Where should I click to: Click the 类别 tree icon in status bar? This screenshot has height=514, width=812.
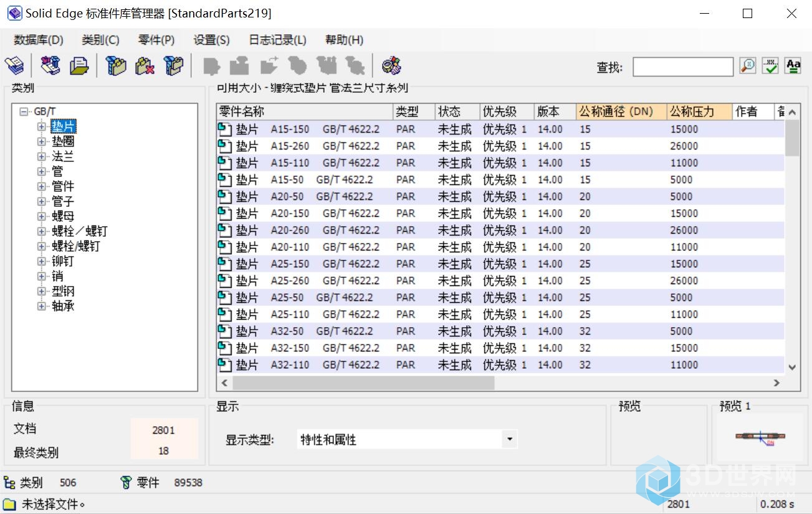(x=9, y=482)
